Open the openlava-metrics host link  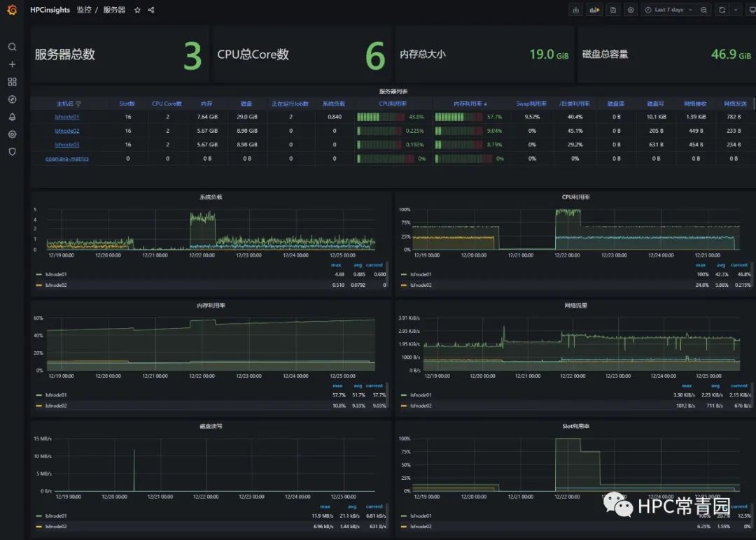click(67, 159)
